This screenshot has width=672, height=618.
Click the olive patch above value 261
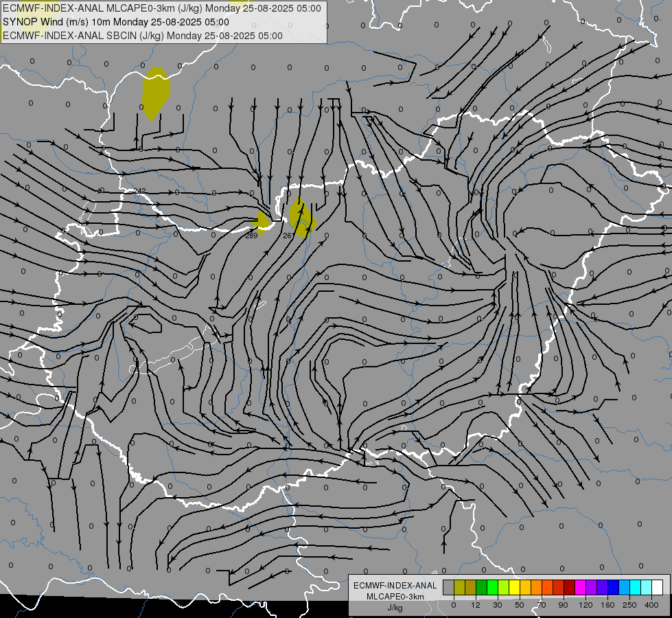(303, 217)
